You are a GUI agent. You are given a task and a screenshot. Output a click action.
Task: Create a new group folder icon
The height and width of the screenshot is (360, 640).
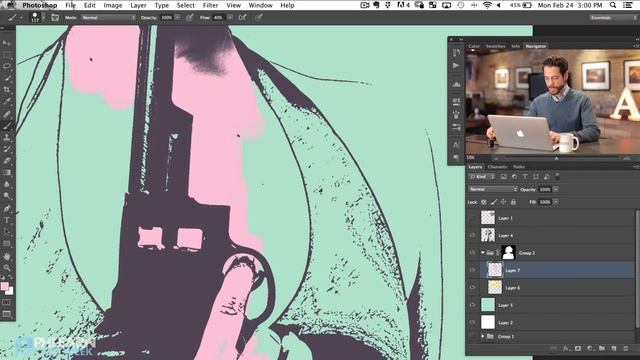pyautogui.click(x=602, y=349)
